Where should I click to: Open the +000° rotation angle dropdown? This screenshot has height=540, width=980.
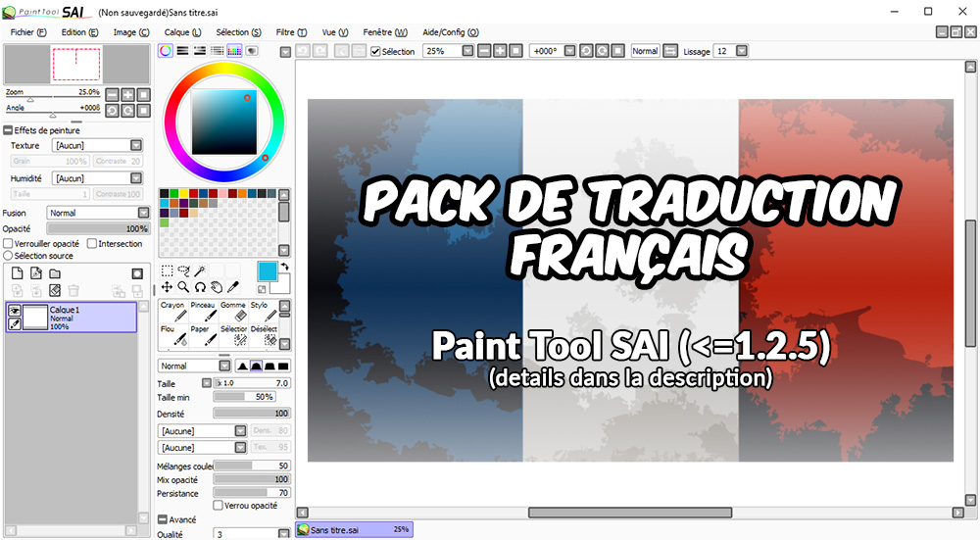[569, 51]
